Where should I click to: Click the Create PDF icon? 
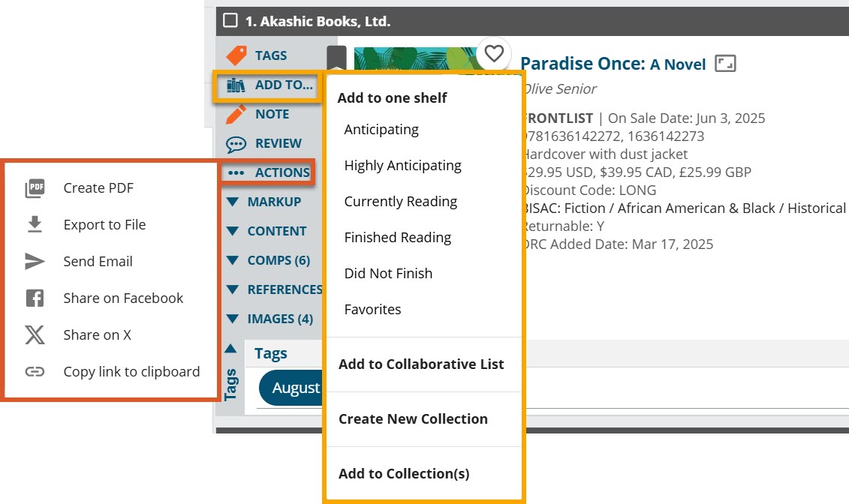pyautogui.click(x=35, y=188)
